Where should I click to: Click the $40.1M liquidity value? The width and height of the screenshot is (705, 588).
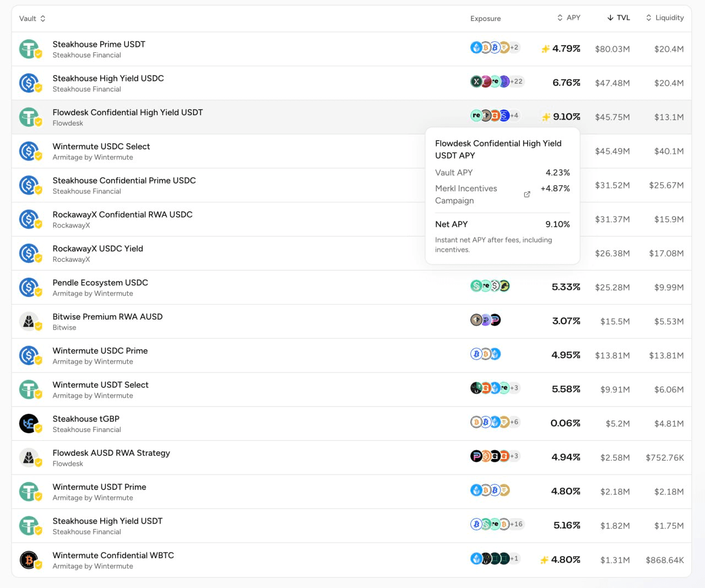click(669, 152)
